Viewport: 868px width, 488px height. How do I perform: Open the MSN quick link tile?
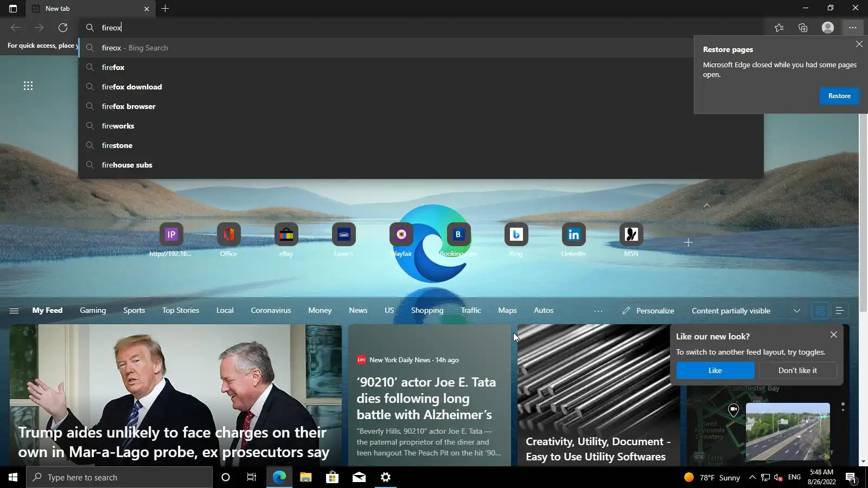click(x=631, y=240)
